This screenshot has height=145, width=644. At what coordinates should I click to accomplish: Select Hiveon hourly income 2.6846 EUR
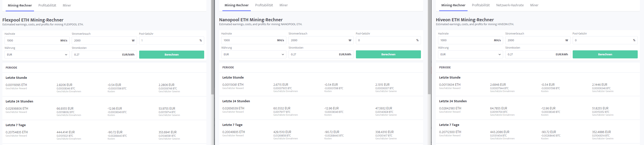(498, 85)
